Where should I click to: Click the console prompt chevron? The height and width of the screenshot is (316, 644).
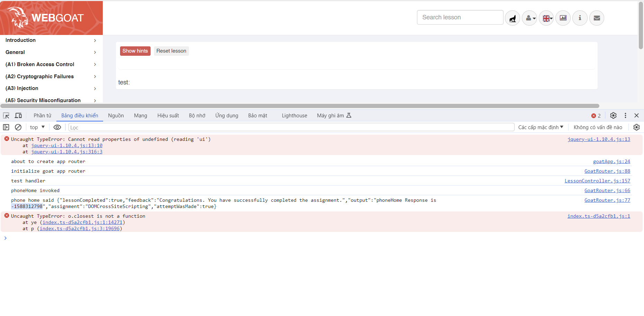coord(5,238)
